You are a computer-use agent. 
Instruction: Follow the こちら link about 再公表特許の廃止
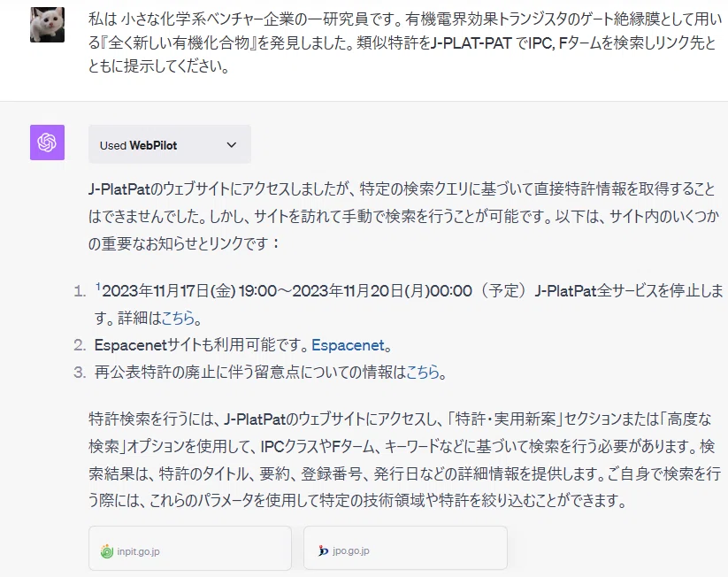(x=423, y=372)
